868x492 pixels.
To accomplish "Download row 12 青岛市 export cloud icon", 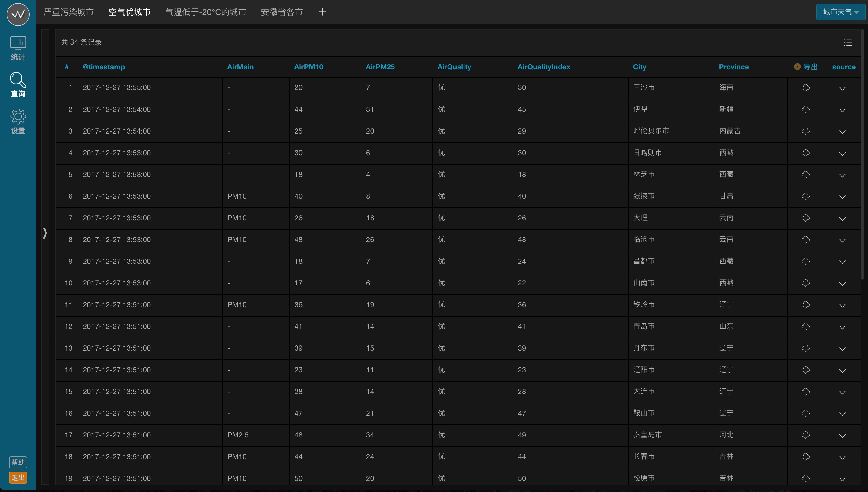I will click(x=806, y=326).
